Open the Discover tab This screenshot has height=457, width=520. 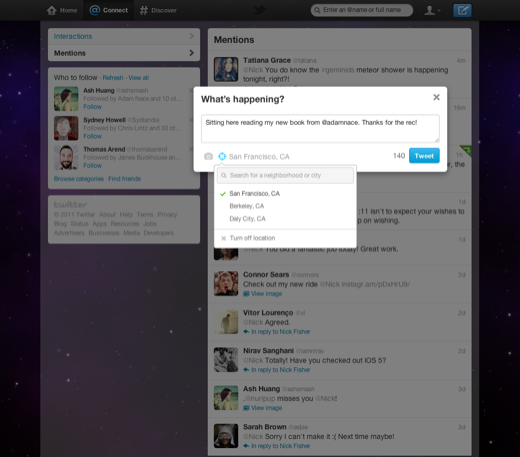click(158, 10)
